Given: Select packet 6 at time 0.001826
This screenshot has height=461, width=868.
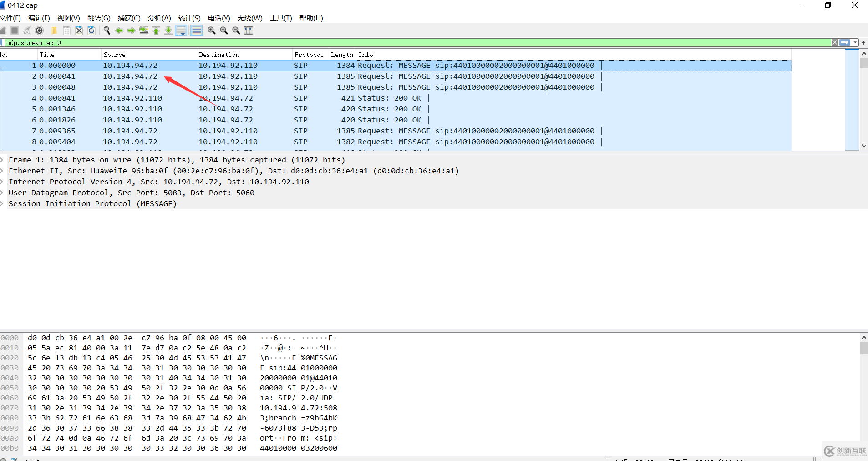Looking at the screenshot, I should [x=396, y=120].
